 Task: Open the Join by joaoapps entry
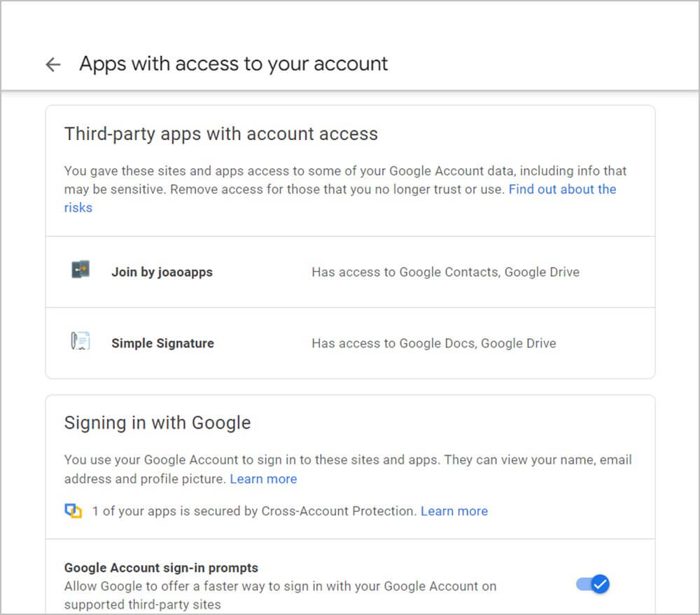click(x=162, y=272)
